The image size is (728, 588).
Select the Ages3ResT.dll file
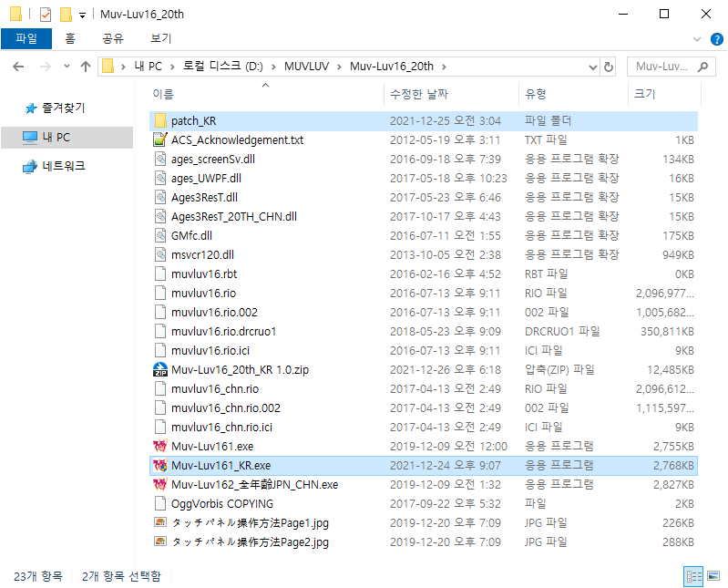[424, 198]
